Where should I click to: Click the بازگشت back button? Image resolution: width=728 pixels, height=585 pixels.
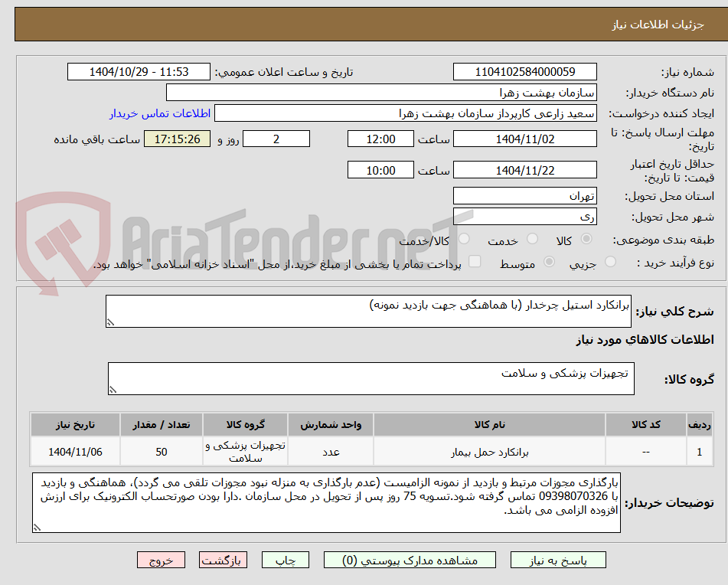[223, 560]
